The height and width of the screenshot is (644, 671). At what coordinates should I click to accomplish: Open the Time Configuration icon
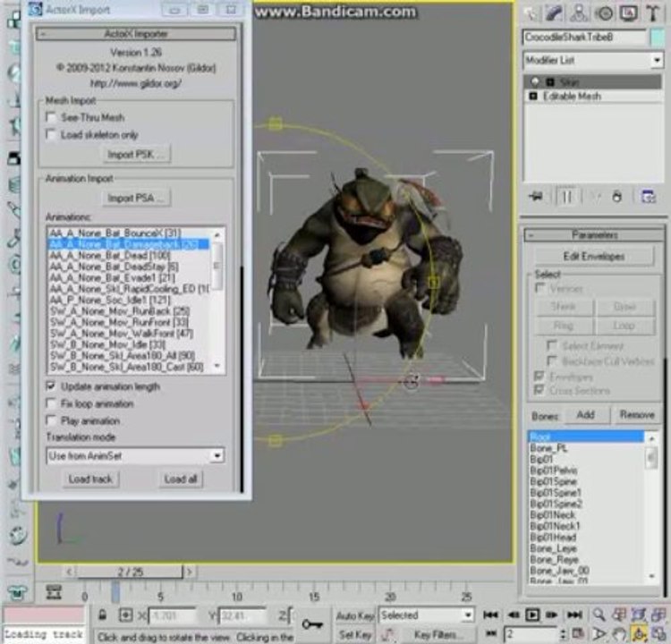(578, 634)
